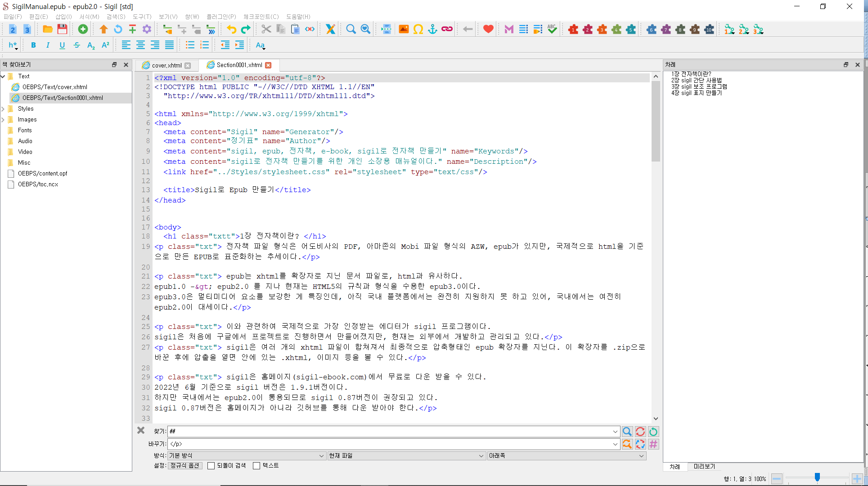Run plugin 1 red puzzle icon

click(573, 30)
